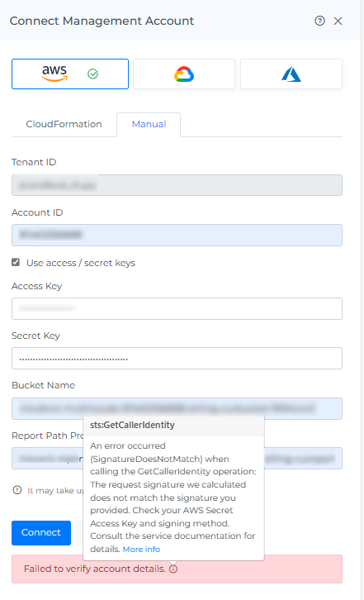This screenshot has height=600, width=364.
Task: Click the Tenant ID field
Action: (177, 185)
